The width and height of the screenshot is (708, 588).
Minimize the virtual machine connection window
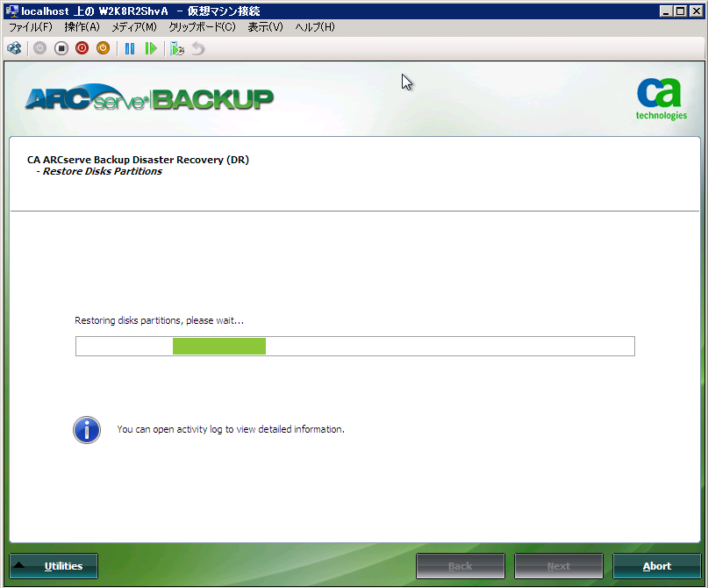pos(666,11)
